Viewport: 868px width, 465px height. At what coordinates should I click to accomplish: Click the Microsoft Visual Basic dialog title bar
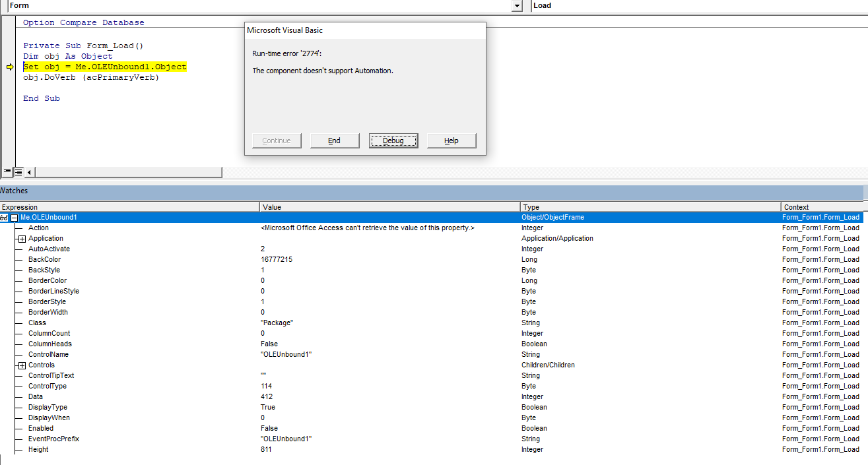coord(365,30)
